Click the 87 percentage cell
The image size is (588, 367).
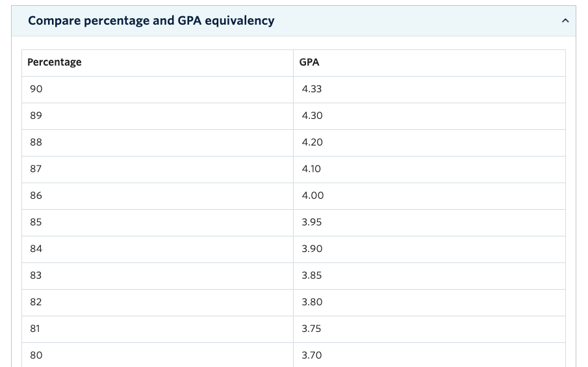point(157,170)
